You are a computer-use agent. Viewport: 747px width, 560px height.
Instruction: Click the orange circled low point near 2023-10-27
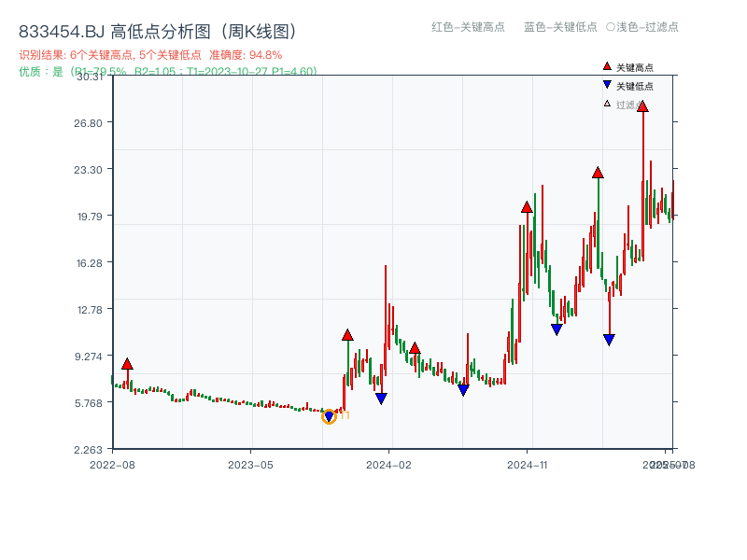(330, 417)
